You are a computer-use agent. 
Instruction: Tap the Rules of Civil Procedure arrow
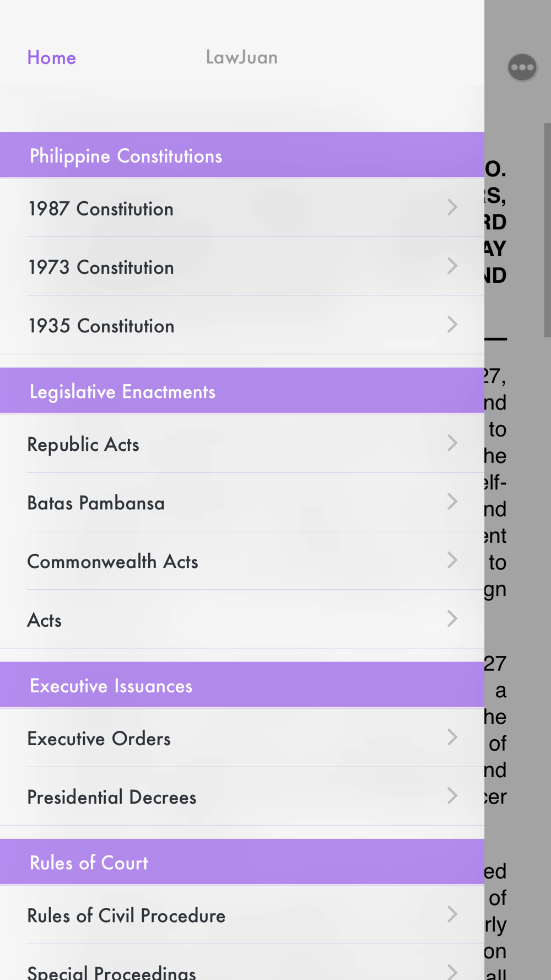(x=452, y=914)
